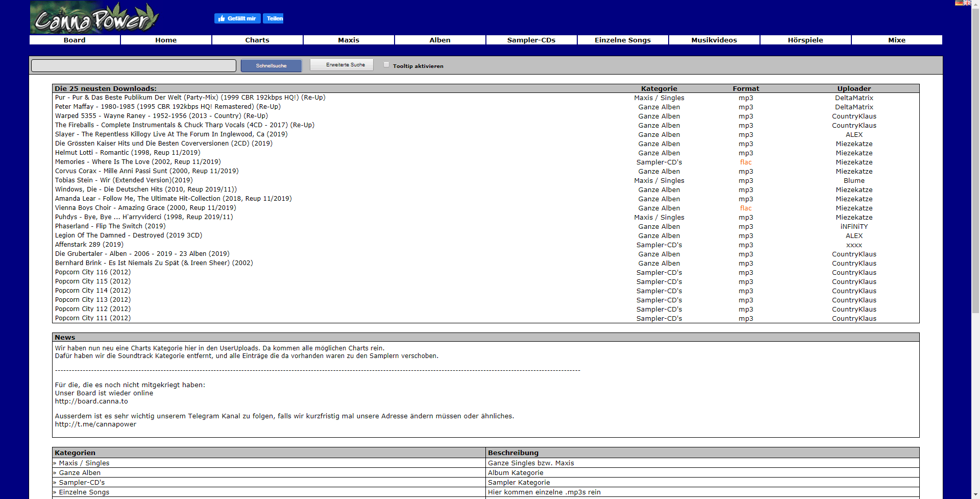Open Windows, Die - Die Deutschen Hits
Image resolution: width=980 pixels, height=499 pixels.
(x=146, y=189)
